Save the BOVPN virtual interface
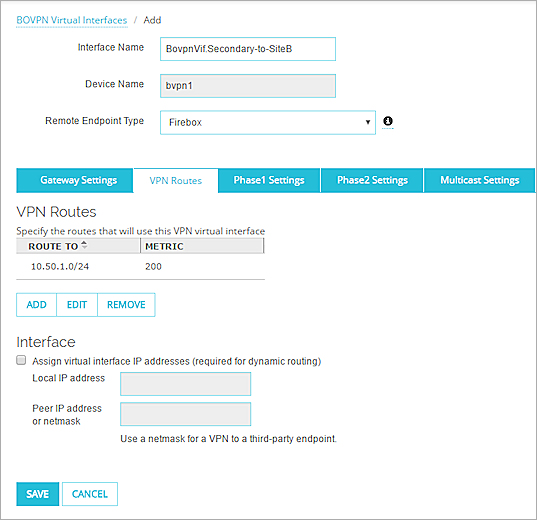 (x=38, y=494)
